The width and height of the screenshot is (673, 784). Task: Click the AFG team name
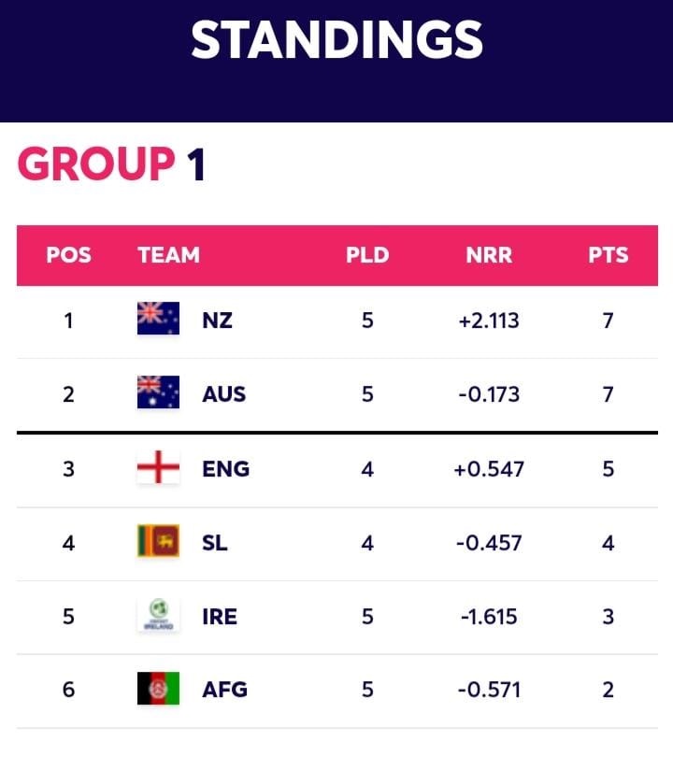click(x=224, y=690)
